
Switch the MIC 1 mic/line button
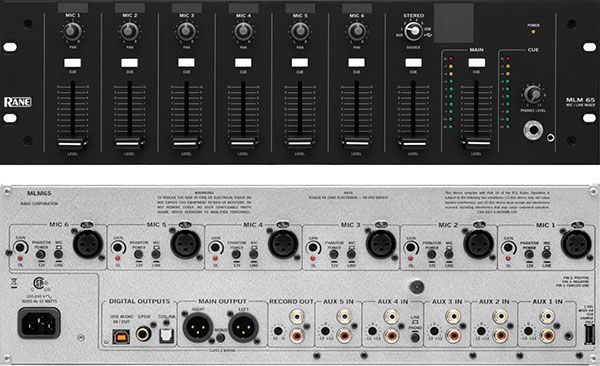[x=546, y=254]
